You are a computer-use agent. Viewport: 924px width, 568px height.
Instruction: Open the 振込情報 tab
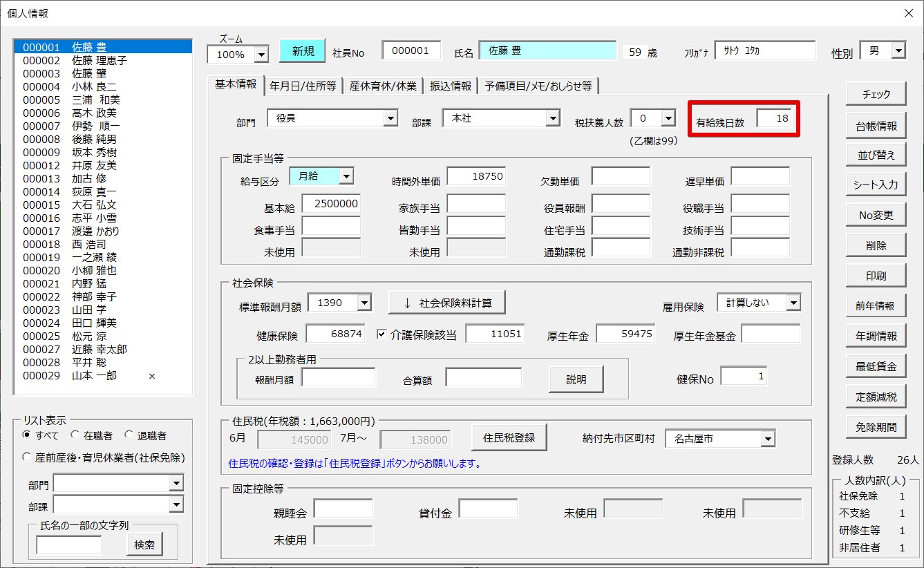click(x=451, y=86)
